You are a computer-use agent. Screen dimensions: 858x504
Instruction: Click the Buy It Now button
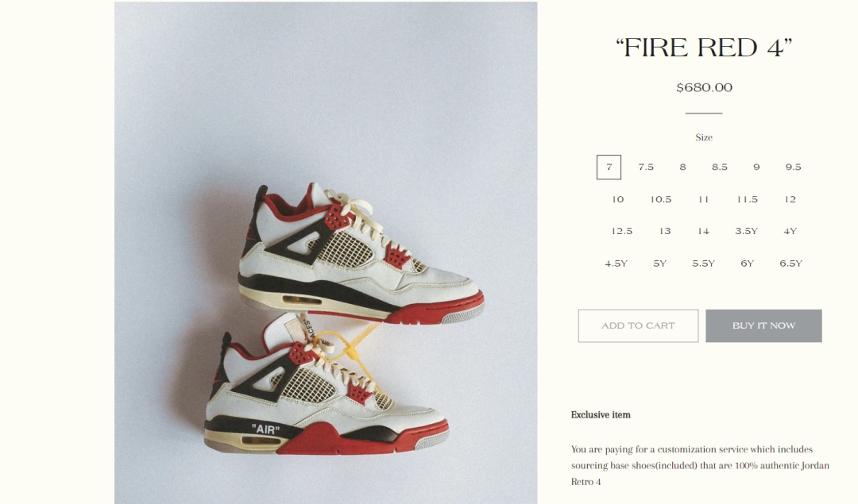(x=763, y=325)
